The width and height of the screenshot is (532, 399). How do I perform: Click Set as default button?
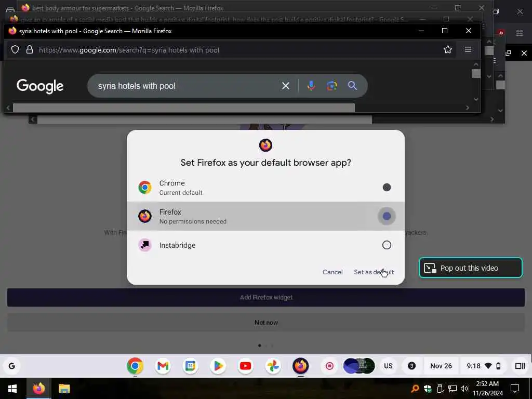tap(374, 272)
